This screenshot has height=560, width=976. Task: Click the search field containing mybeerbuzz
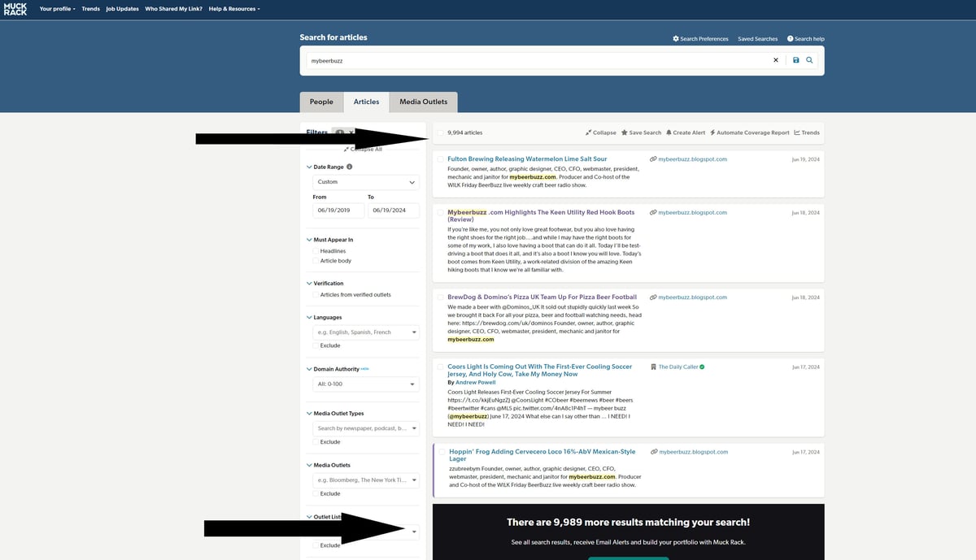tap(537, 60)
